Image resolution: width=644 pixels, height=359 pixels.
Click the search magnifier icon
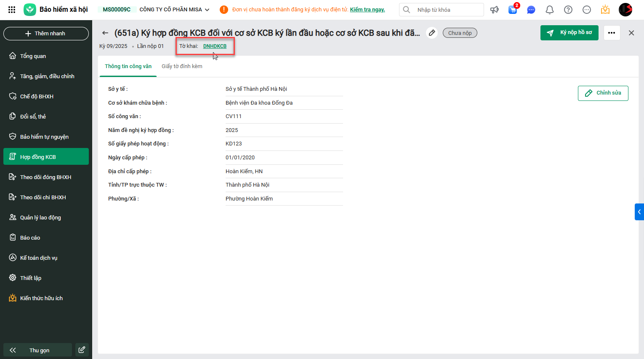pyautogui.click(x=406, y=10)
